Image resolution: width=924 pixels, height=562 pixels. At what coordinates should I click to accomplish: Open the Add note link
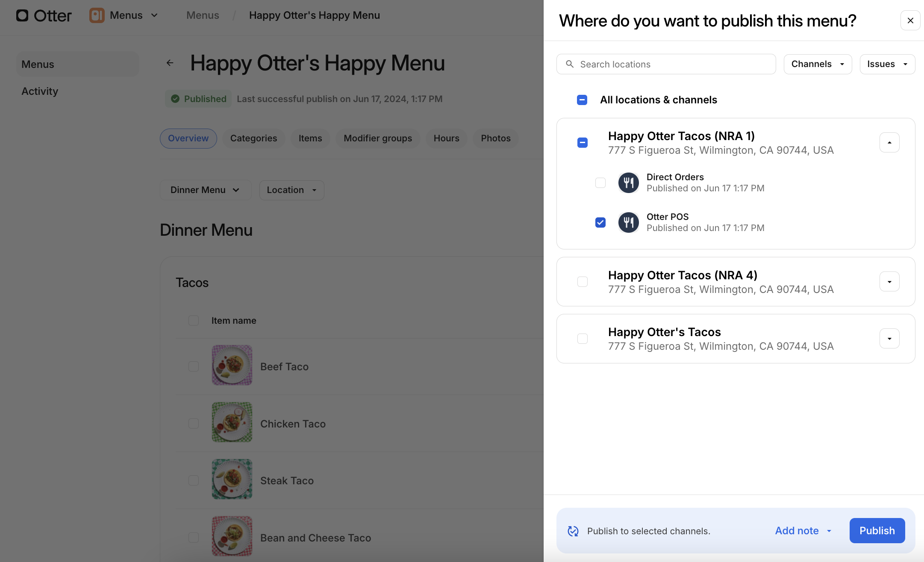pos(797,530)
